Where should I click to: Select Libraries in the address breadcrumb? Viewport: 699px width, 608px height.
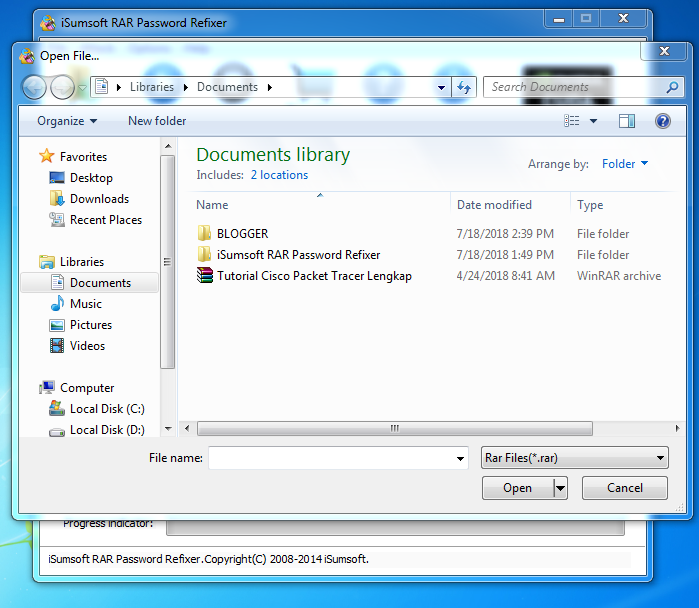click(x=152, y=87)
